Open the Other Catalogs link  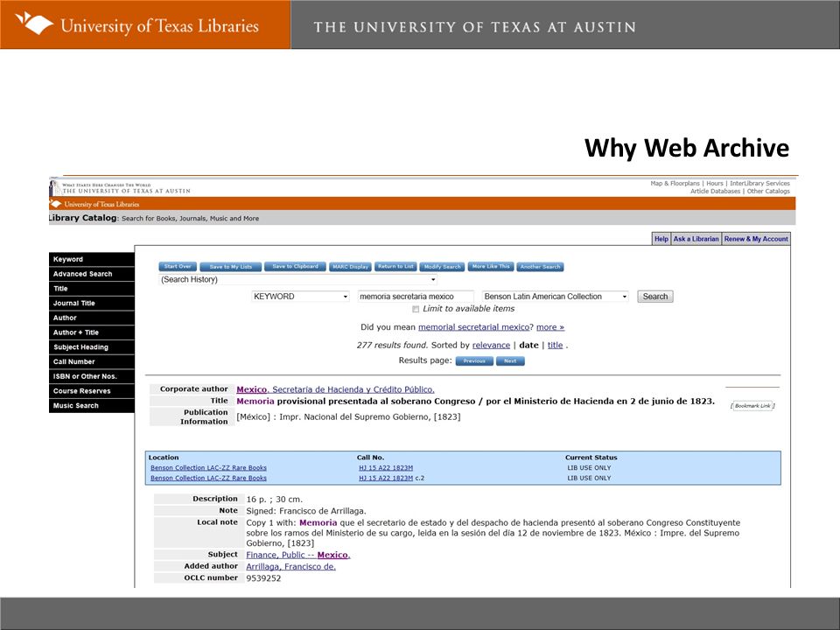tap(768, 192)
